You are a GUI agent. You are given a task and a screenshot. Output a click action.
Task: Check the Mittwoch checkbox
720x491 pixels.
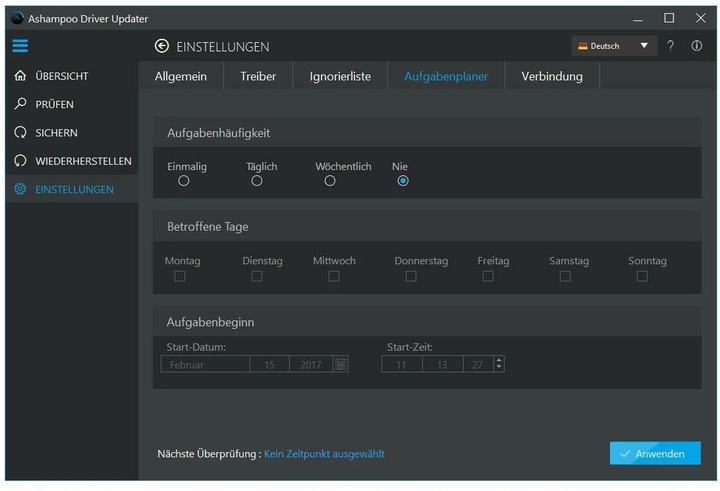(334, 276)
